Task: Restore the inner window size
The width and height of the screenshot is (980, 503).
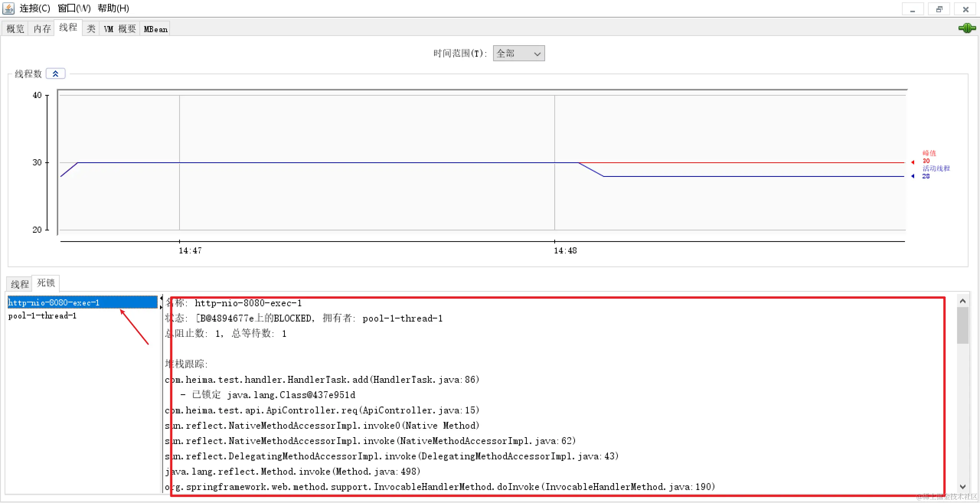Action: coord(939,9)
